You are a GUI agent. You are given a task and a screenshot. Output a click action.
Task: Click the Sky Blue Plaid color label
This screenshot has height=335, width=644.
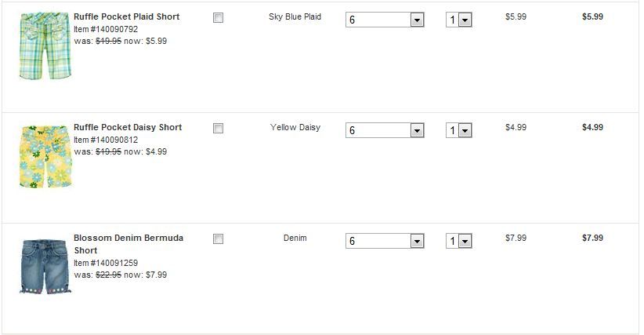(295, 16)
